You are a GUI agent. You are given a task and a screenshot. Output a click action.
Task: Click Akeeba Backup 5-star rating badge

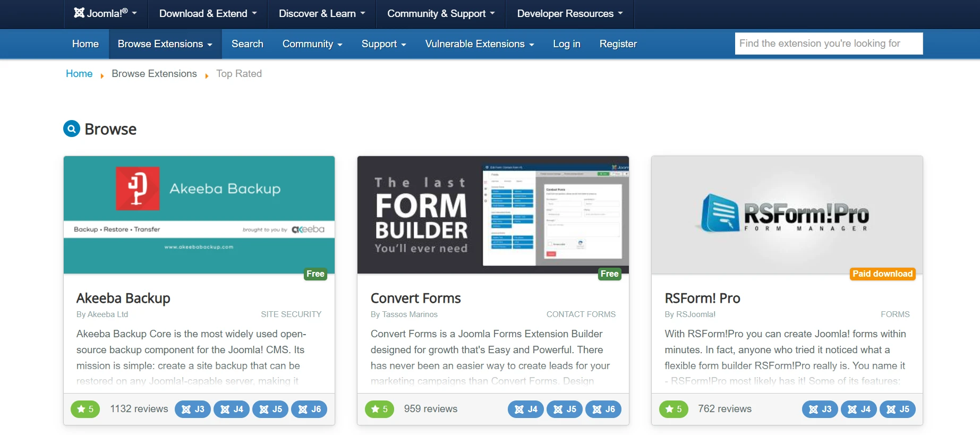pos(86,409)
